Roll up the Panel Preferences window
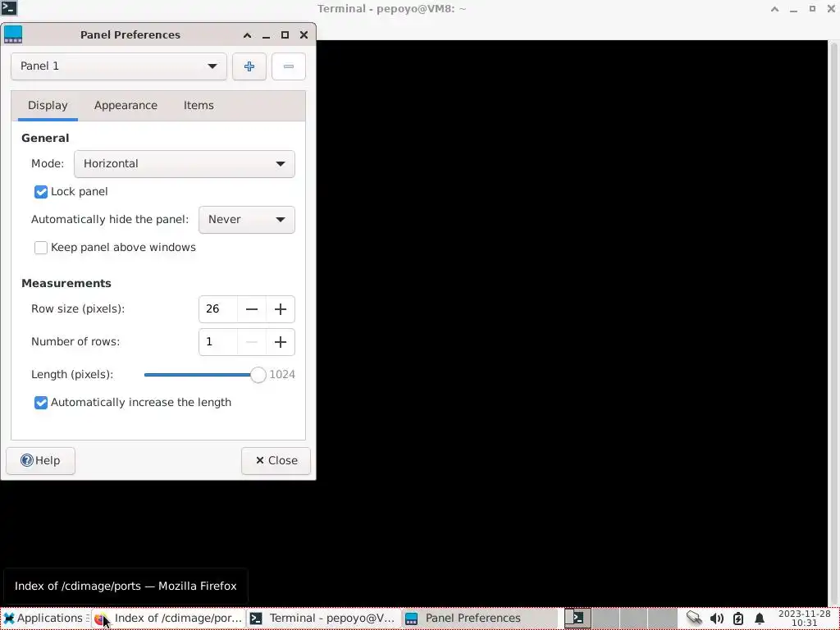The height and width of the screenshot is (630, 840). [247, 35]
